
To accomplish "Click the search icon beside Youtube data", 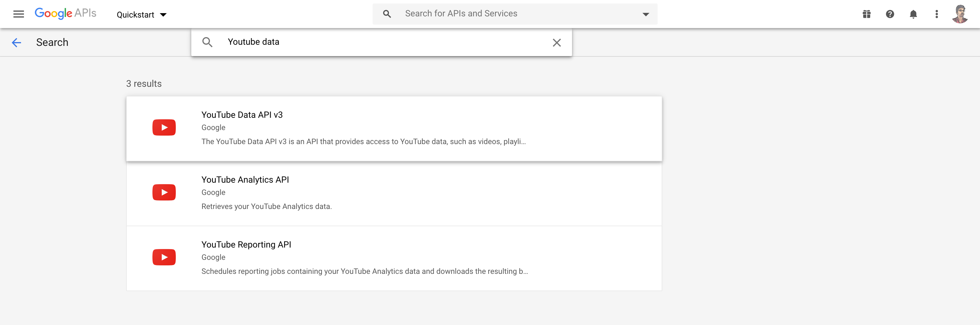I will click(x=207, y=42).
